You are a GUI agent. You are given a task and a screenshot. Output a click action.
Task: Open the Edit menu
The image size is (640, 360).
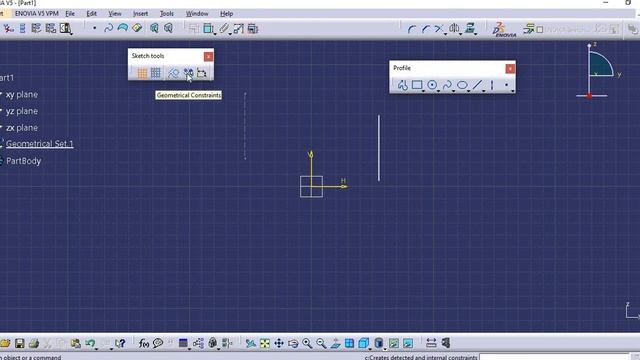pyautogui.click(x=91, y=13)
